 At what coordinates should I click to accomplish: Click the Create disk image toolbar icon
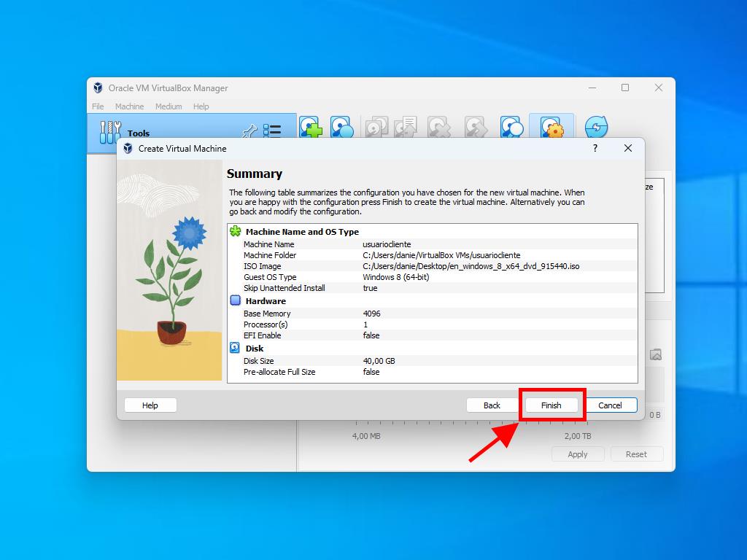tap(341, 128)
